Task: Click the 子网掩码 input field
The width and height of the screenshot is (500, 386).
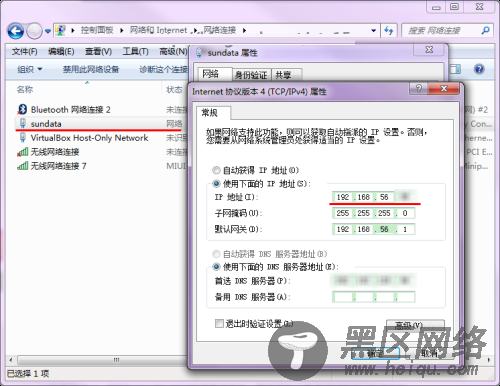Action: [x=373, y=213]
